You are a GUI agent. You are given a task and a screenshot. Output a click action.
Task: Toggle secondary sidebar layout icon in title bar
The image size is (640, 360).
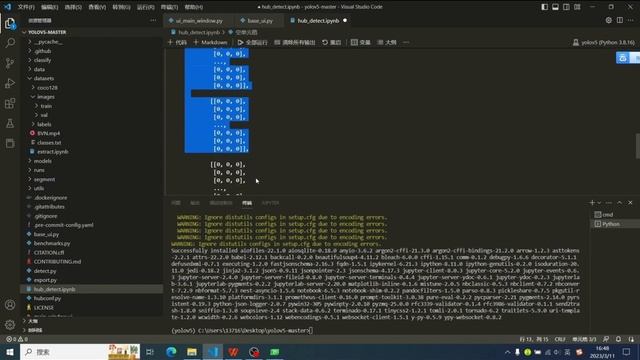click(566, 7)
